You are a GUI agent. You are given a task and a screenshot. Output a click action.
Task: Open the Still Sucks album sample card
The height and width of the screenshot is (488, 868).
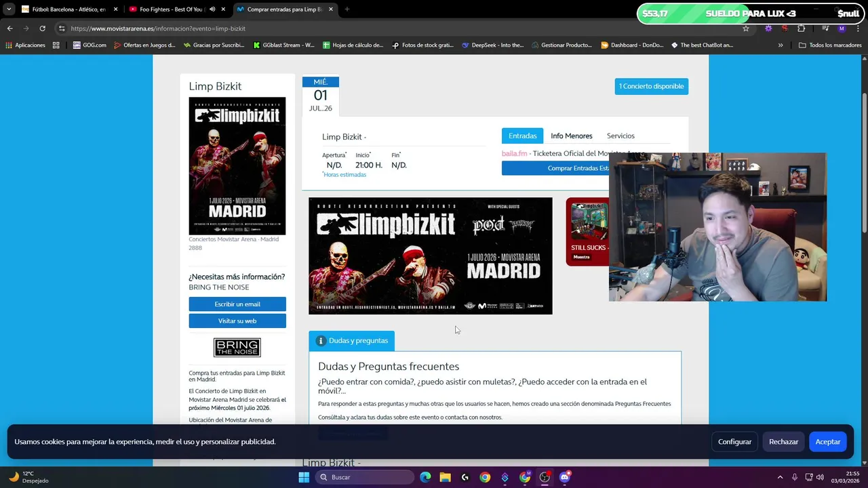coord(588,232)
